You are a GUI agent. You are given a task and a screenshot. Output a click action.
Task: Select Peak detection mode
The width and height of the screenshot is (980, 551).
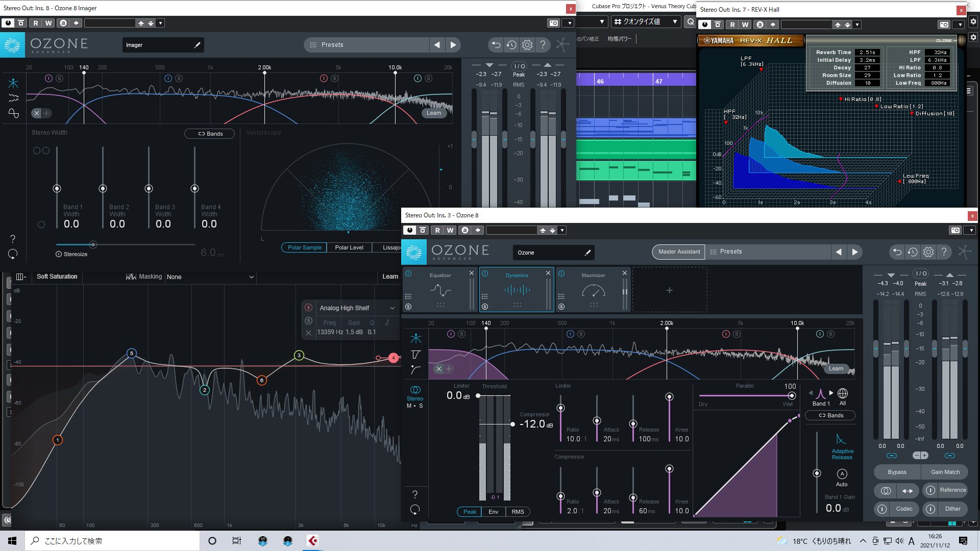(470, 512)
